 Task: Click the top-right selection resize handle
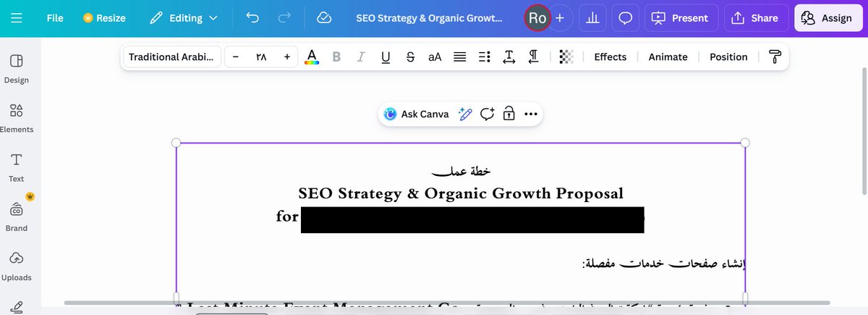746,143
